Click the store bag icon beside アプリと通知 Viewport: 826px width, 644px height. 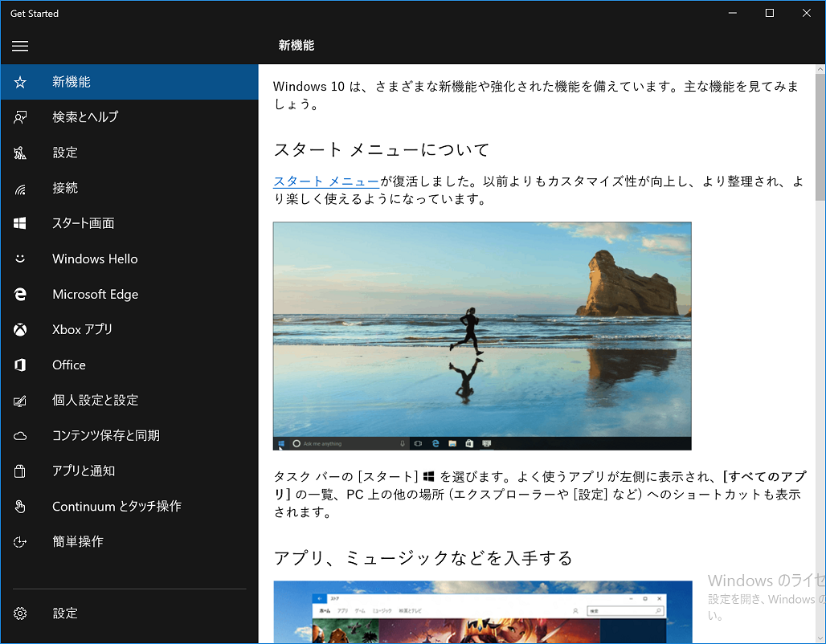coord(20,471)
